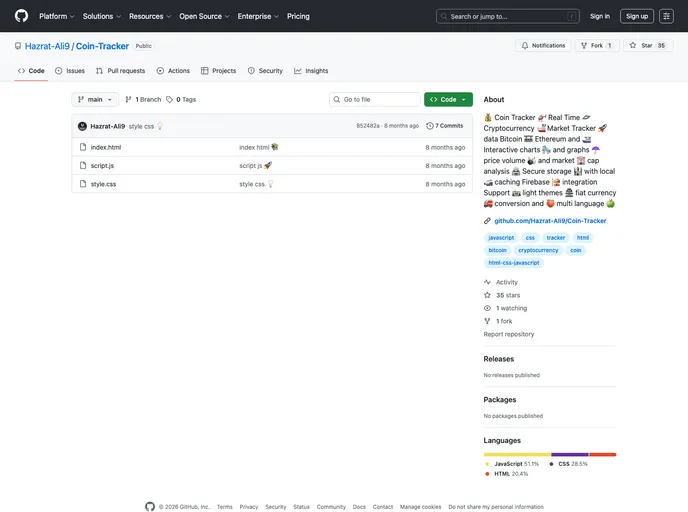Open the Insights tab
Image resolution: width=688 pixels, height=512 pixels.
click(311, 71)
